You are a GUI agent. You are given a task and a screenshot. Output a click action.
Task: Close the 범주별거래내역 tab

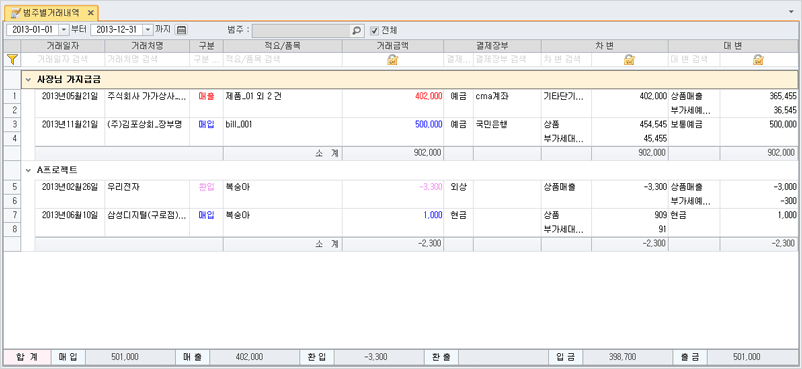pos(91,12)
